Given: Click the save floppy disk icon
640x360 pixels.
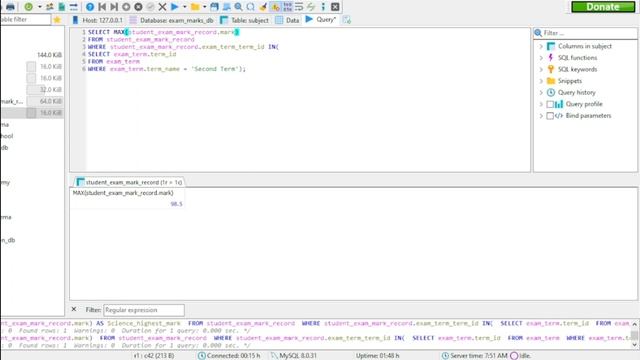Looking at the screenshot, I should [x=214, y=7].
